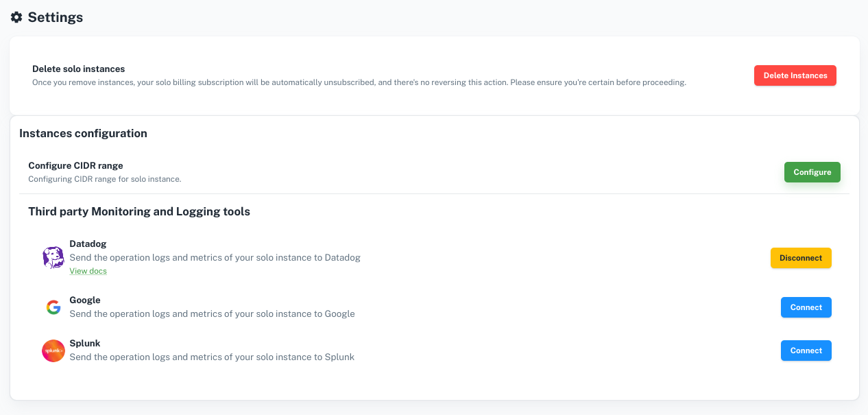Click the Datadog logo icon
The width and height of the screenshot is (868, 415).
click(x=53, y=257)
